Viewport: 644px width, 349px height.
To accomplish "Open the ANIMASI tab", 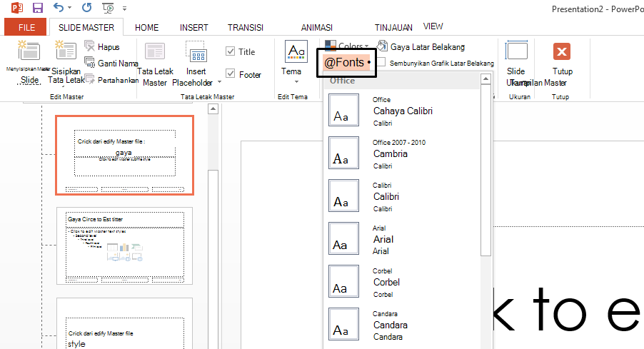I will click(x=317, y=28).
